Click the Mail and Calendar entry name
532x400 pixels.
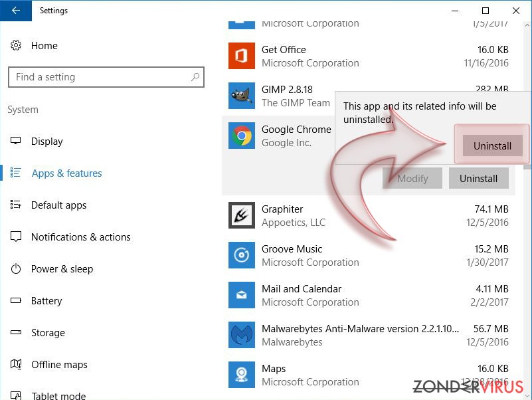pos(302,289)
